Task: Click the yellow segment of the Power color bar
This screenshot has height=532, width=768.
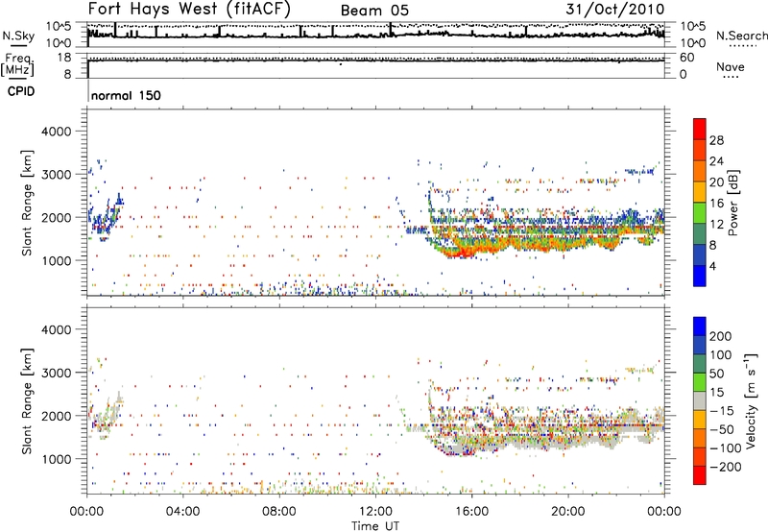Action: (x=700, y=192)
